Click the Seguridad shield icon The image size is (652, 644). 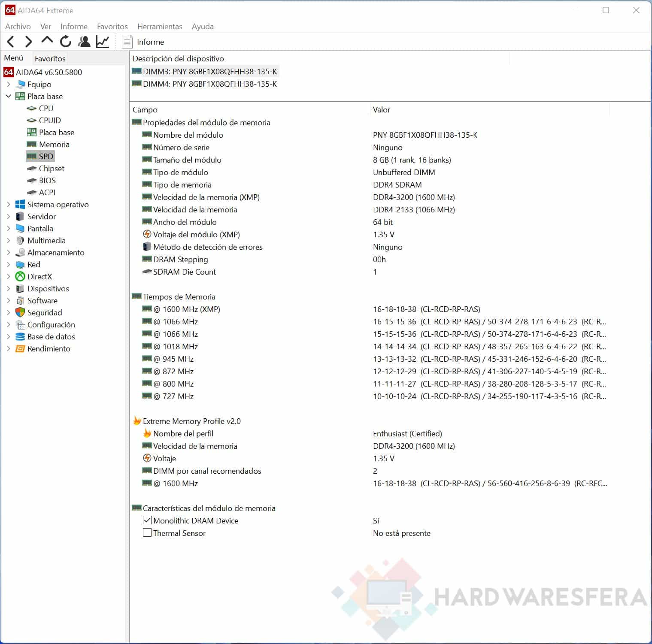coord(20,312)
